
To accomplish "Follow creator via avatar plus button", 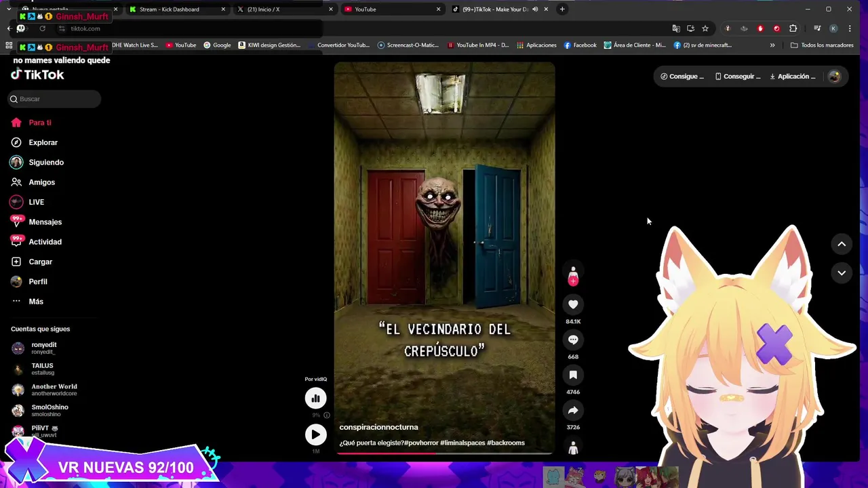I will point(573,281).
